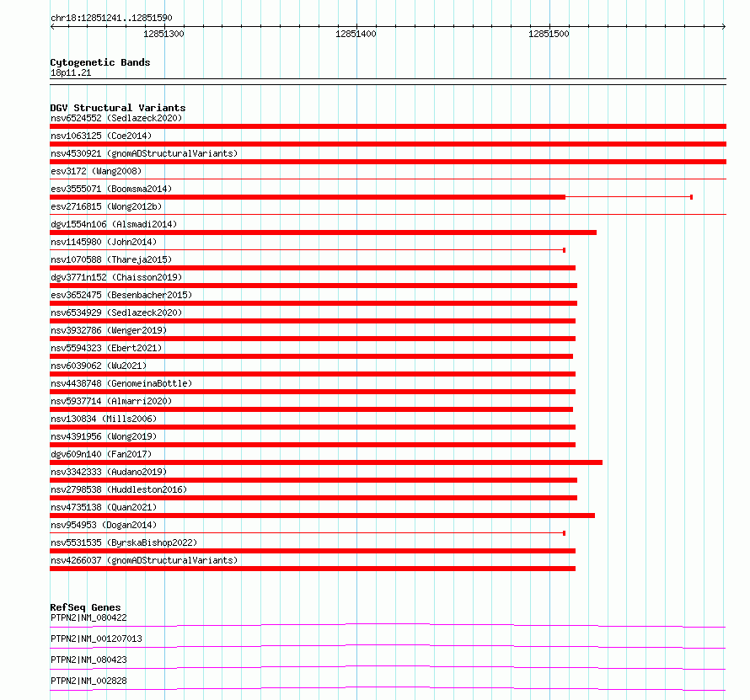Select the red bar under nsv4735138 (Quan2021)
The width and height of the screenshot is (750, 700).
[323, 516]
